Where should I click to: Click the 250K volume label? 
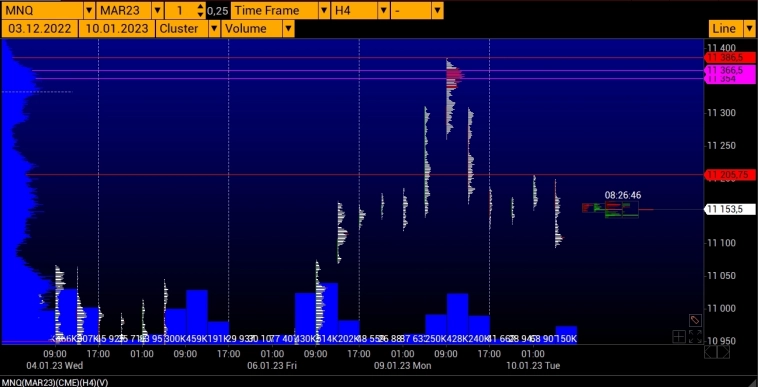click(x=436, y=339)
